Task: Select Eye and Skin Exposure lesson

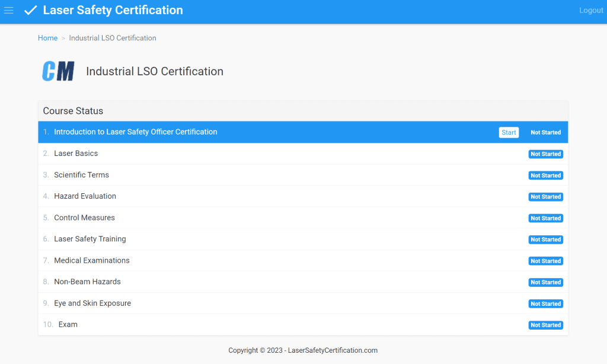Action: 92,303
